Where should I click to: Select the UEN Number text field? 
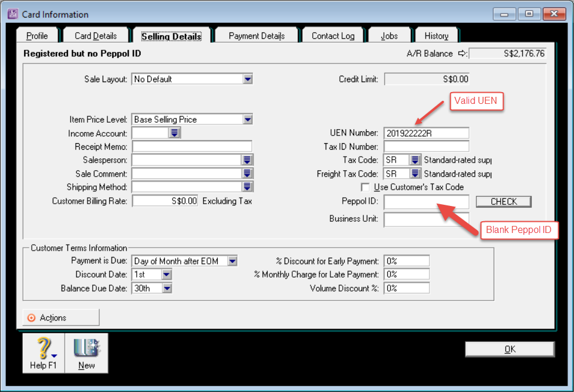coord(426,133)
